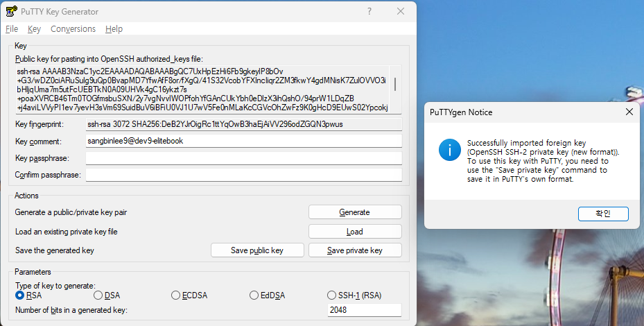
Task: Click Save private key button
Action: [355, 250]
